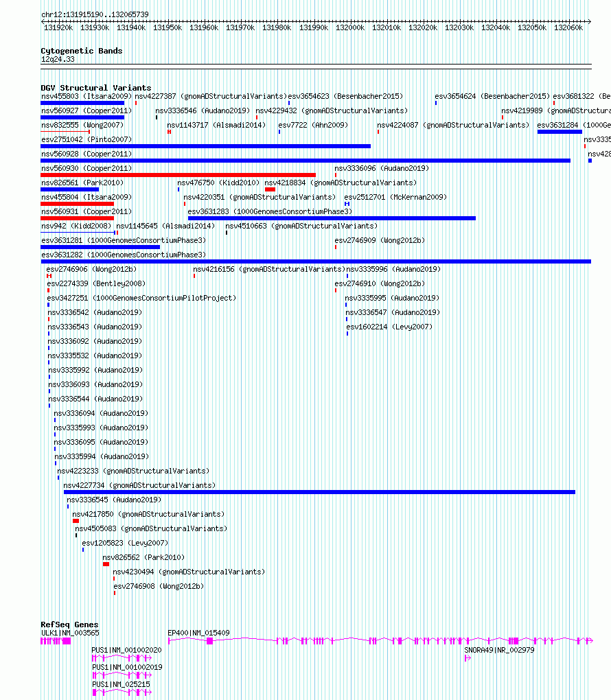
Task: Select esv3631281 1000GenomesConsortiumPhase3 label
Action: tap(124, 240)
